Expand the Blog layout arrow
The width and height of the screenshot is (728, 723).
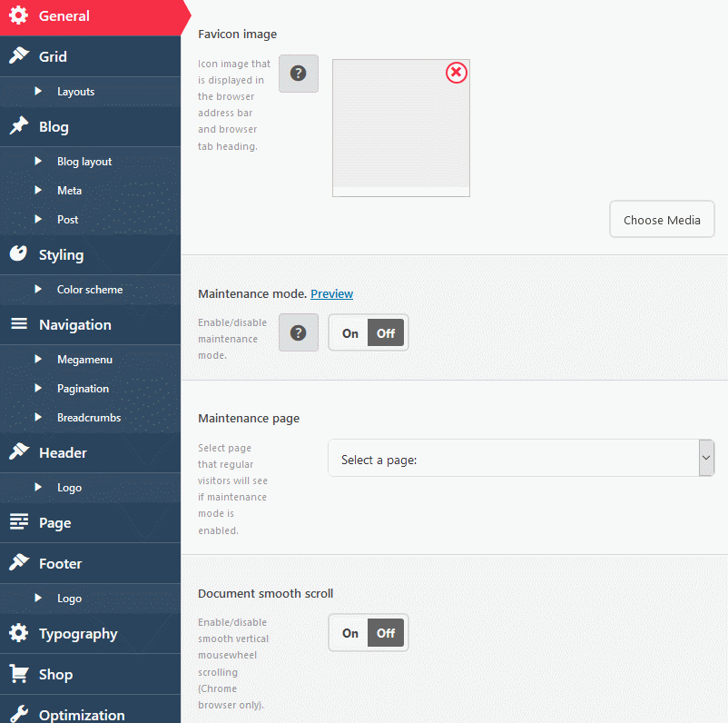tap(38, 161)
